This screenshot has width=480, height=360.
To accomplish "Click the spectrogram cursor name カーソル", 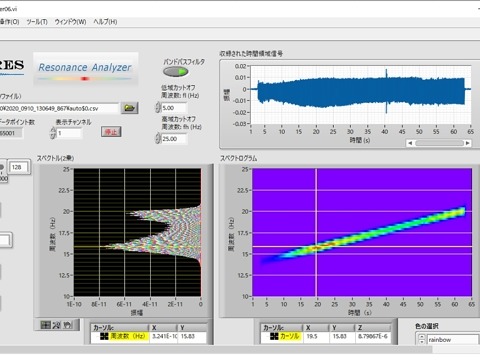I will click(x=290, y=336).
